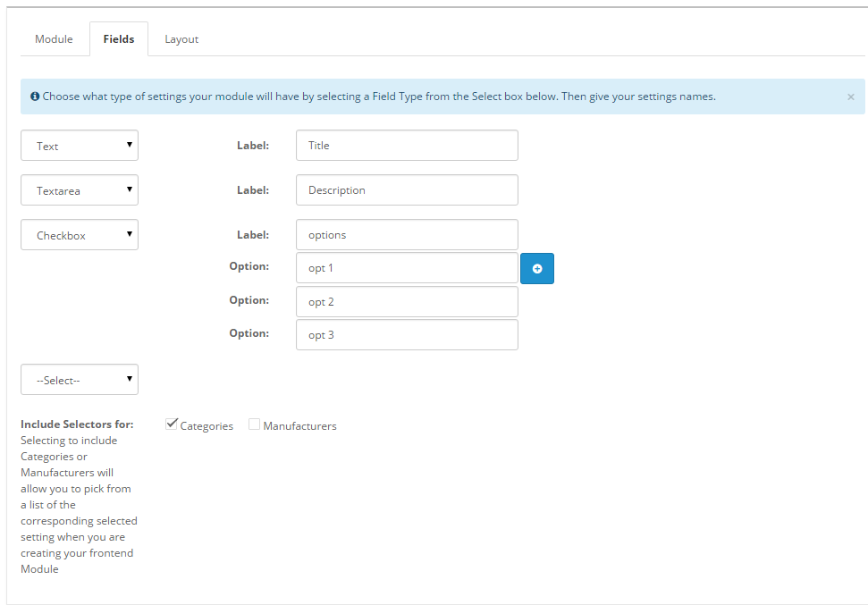Click the opt 2 option field

407,302
